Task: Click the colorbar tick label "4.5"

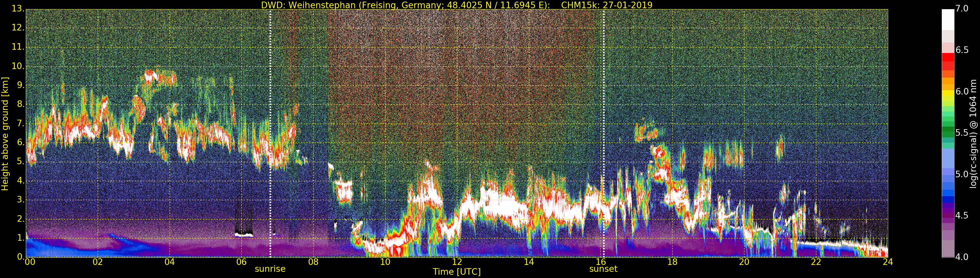Action: (962, 216)
